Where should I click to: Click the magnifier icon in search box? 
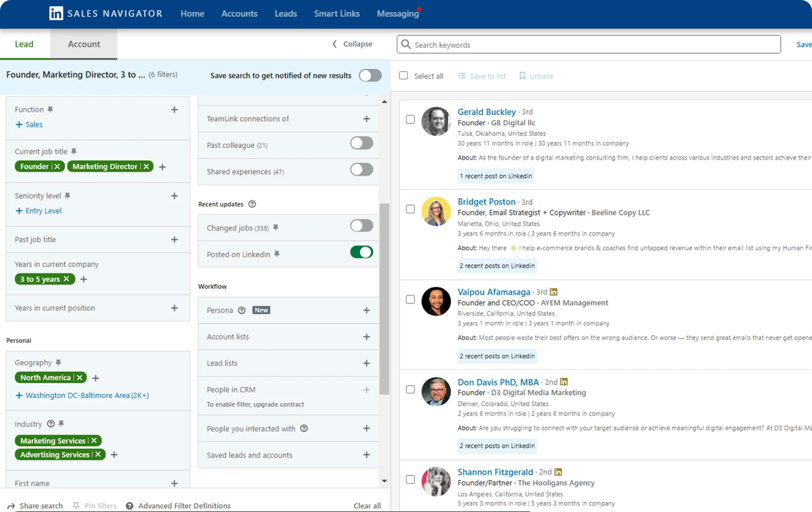coord(406,44)
